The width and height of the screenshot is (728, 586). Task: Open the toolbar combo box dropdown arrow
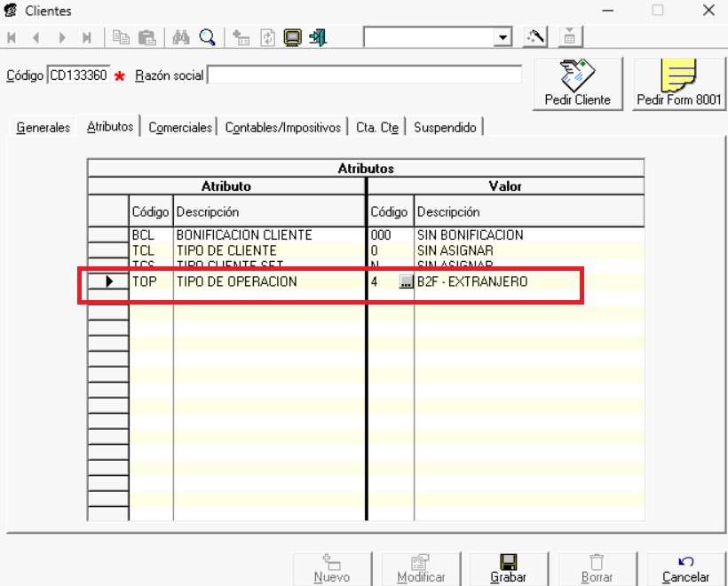(504, 37)
